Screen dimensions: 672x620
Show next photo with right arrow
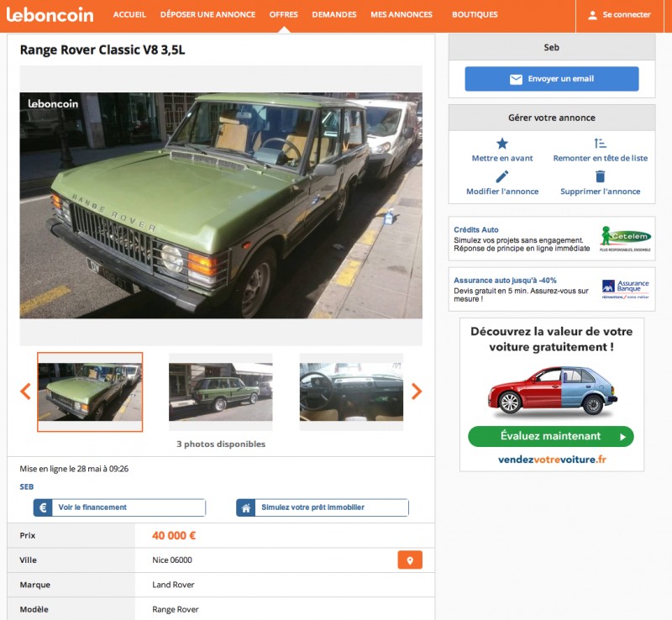click(x=416, y=391)
